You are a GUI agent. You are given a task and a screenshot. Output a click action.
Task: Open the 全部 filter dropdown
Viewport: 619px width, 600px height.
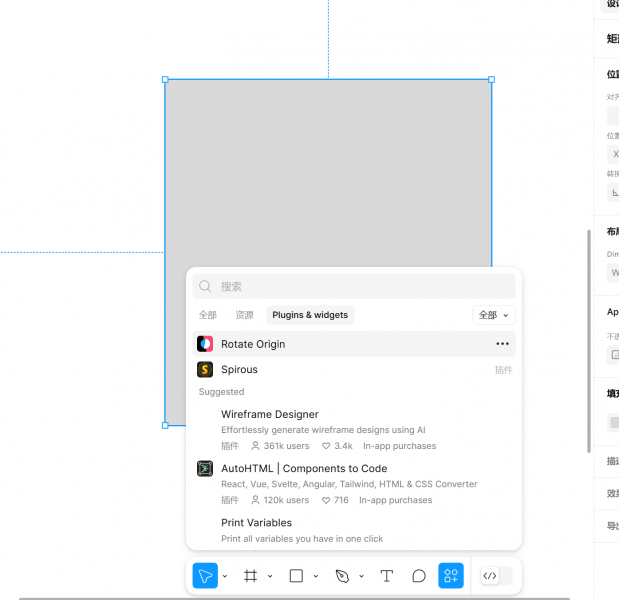(494, 315)
